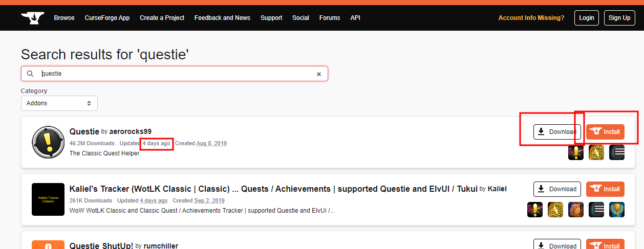Open Feedback and News
The width and height of the screenshot is (644, 249).
point(222,18)
